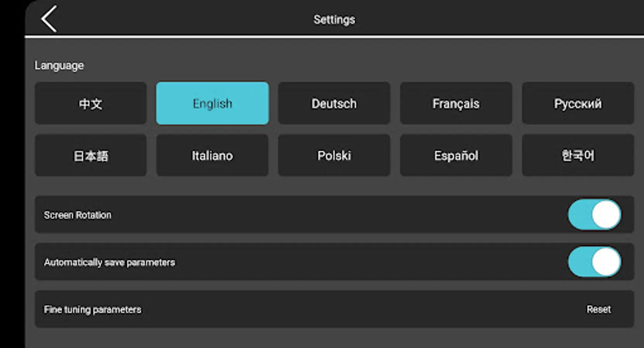Switch language to Deutsch

coord(334,103)
